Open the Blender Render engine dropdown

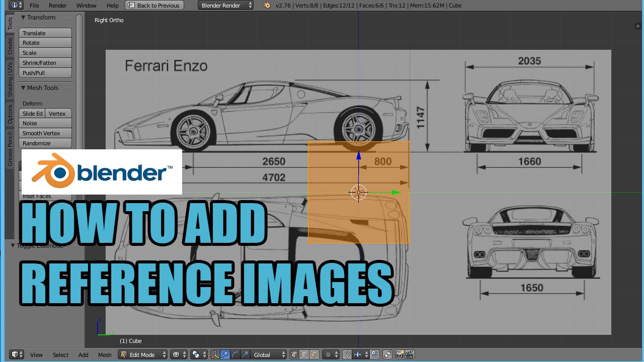click(x=226, y=5)
